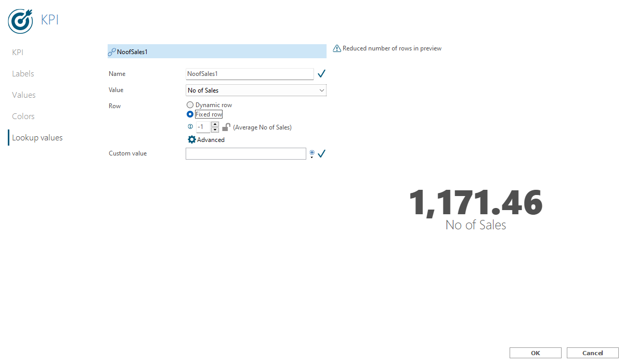This screenshot has height=364, width=624.
Task: Click the Reduced number of rows in preview text
Action: point(392,48)
